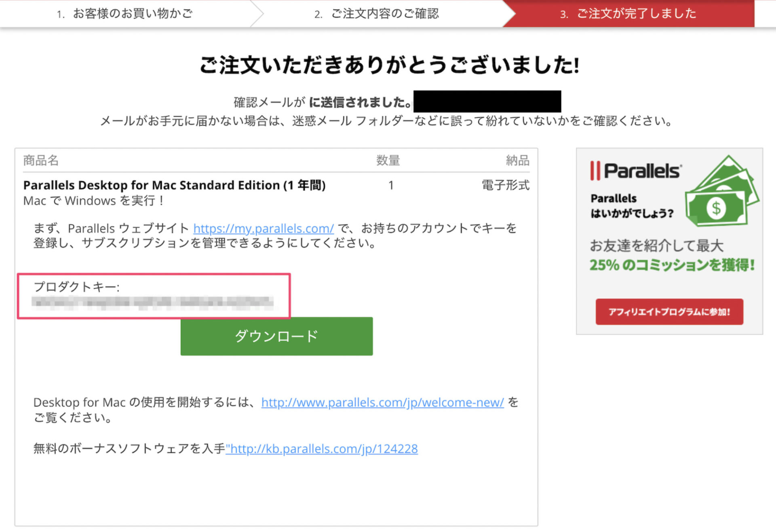Click the Parallels はいかがでしょう? text
The image size is (776, 532).
click(x=632, y=206)
